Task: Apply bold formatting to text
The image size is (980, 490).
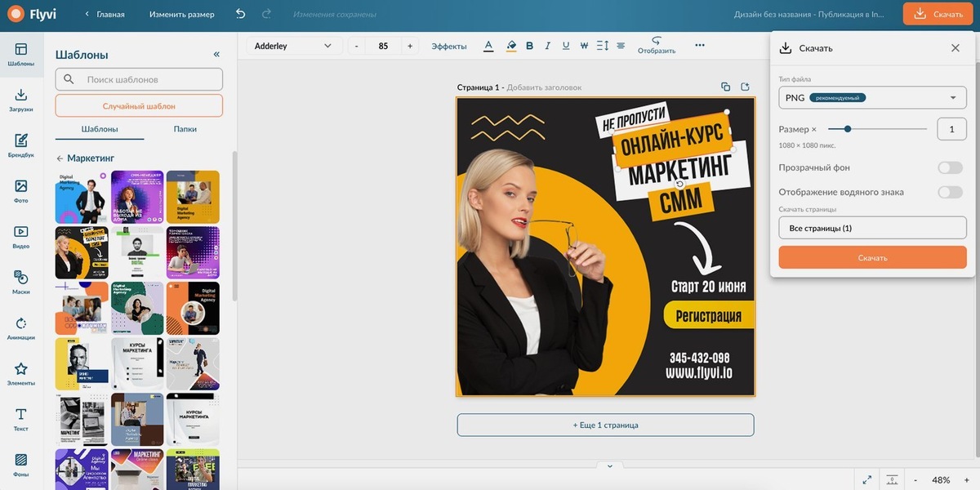Action: [529, 46]
